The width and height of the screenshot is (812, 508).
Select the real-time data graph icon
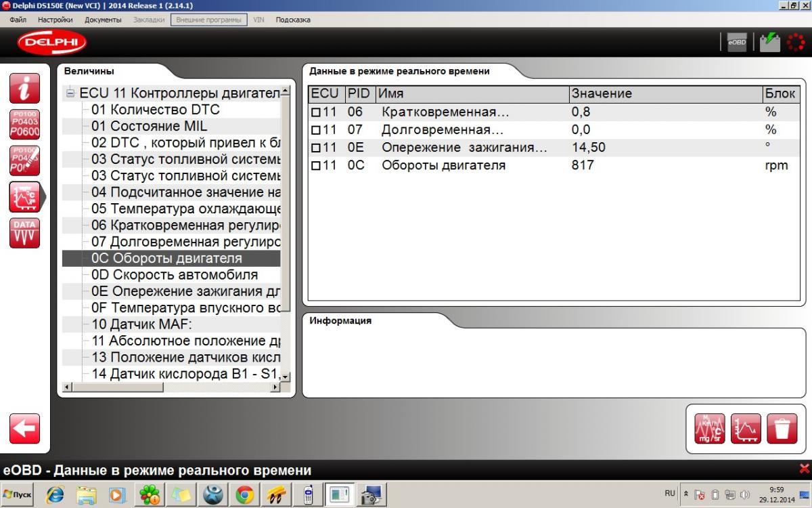26,197
